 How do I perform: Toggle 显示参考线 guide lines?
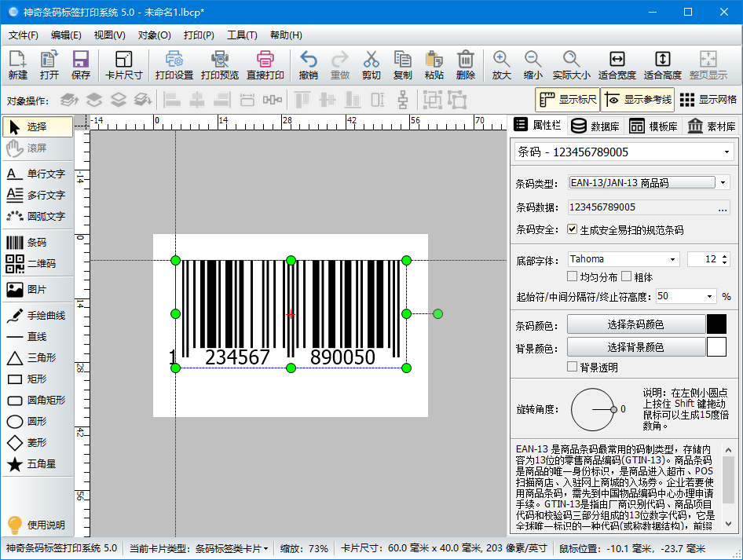pyautogui.click(x=639, y=100)
